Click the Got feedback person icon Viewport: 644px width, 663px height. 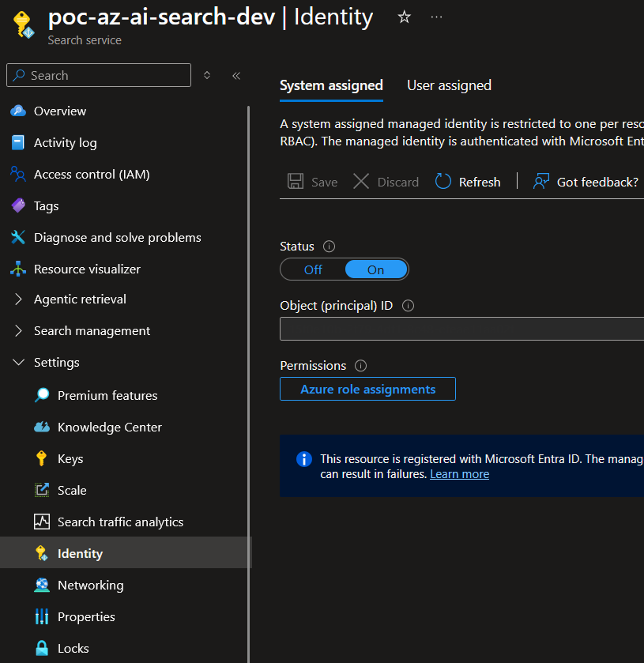[541, 182]
